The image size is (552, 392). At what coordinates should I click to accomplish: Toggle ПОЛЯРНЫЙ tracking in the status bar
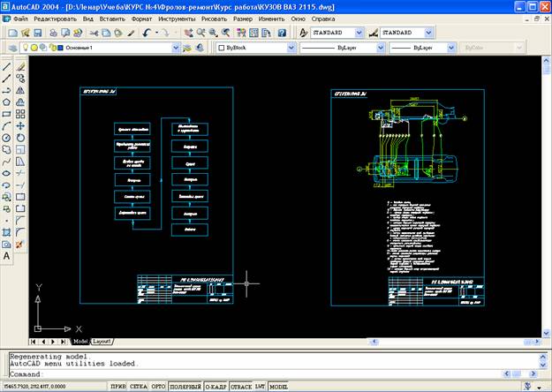click(x=185, y=387)
